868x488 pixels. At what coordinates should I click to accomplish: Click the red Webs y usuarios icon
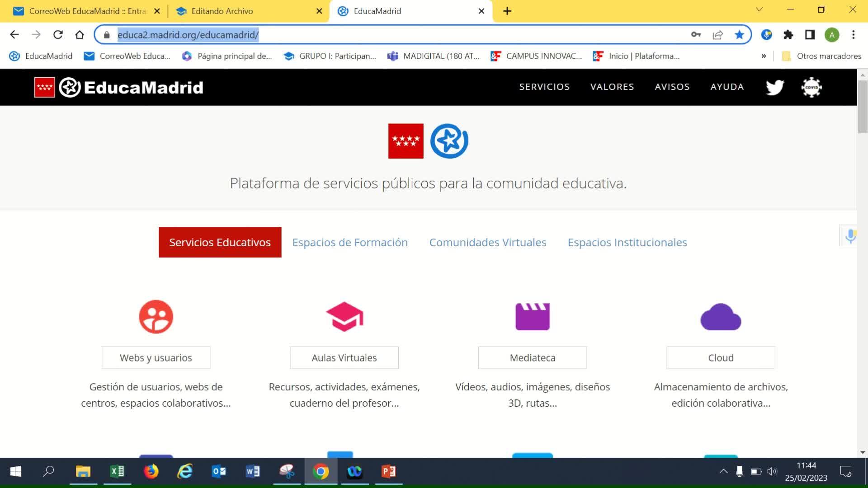pyautogui.click(x=156, y=317)
